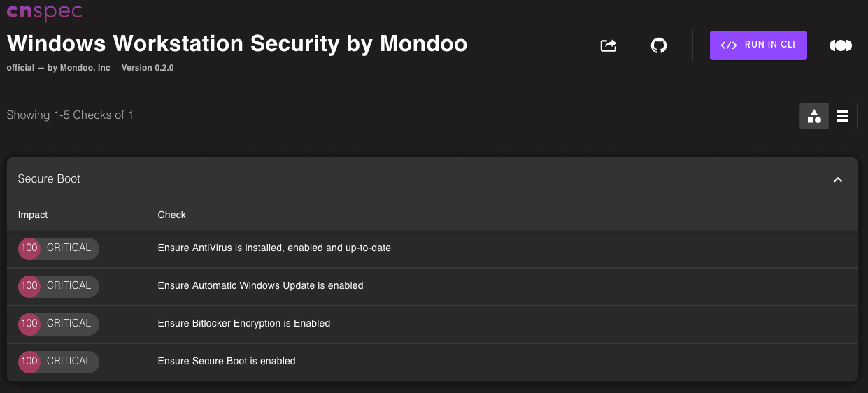Switch to grouped category view
This screenshot has height=393, width=868.
coord(814,116)
